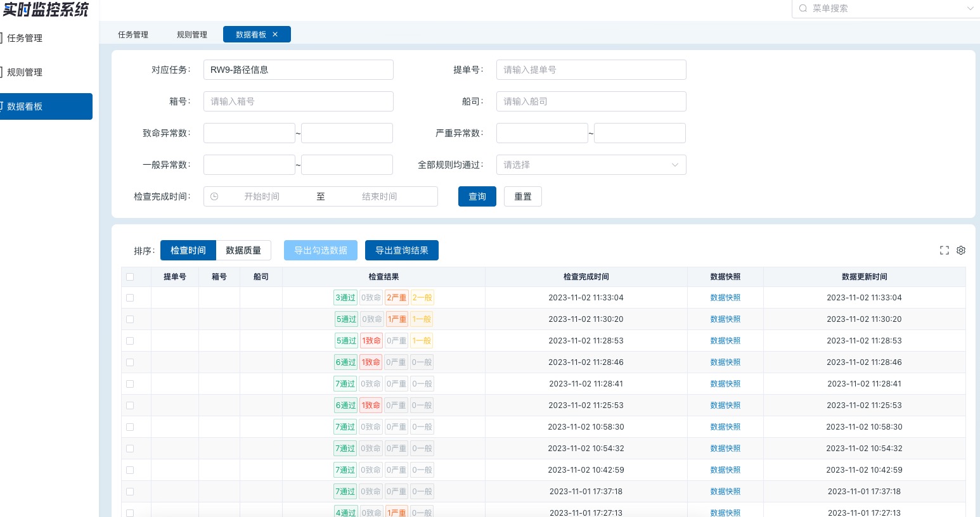The width and height of the screenshot is (980, 517).
Task: Open table settings gear icon
Action: pyautogui.click(x=961, y=250)
